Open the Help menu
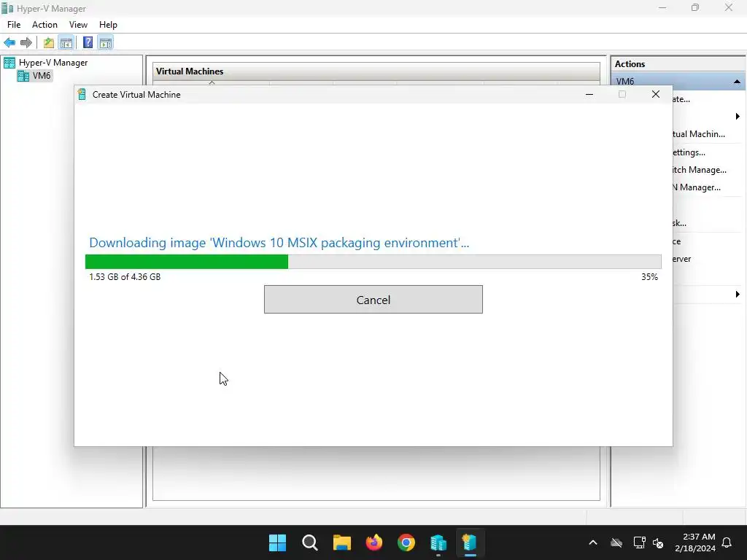Image resolution: width=747 pixels, height=560 pixels. point(108,25)
